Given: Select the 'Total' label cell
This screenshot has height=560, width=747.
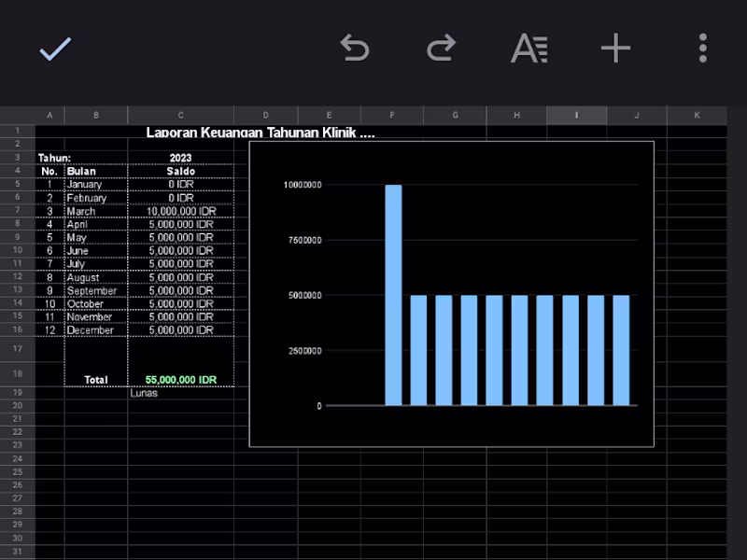Looking at the screenshot, I should click(94, 380).
